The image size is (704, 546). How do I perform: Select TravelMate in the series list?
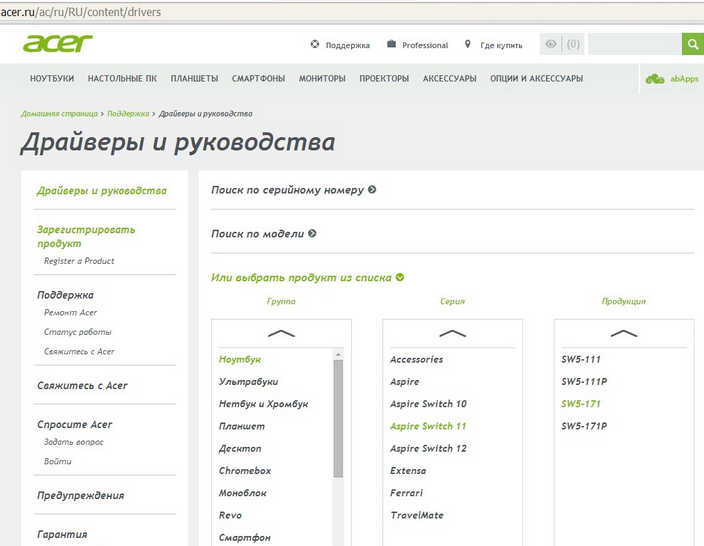[417, 515]
